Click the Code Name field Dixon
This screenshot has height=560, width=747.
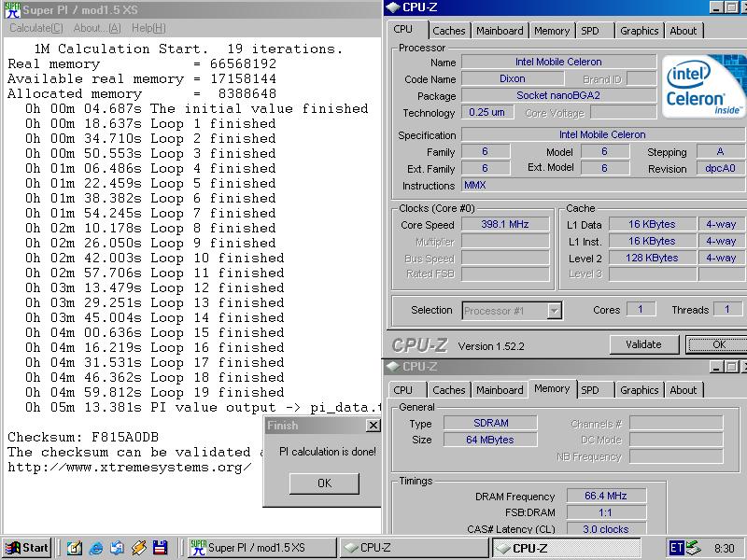[x=513, y=78]
